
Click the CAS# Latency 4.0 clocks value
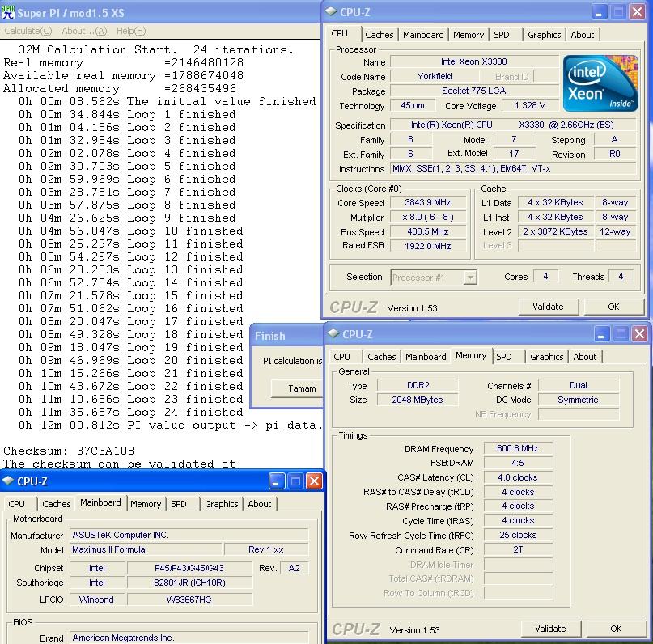tap(518, 477)
